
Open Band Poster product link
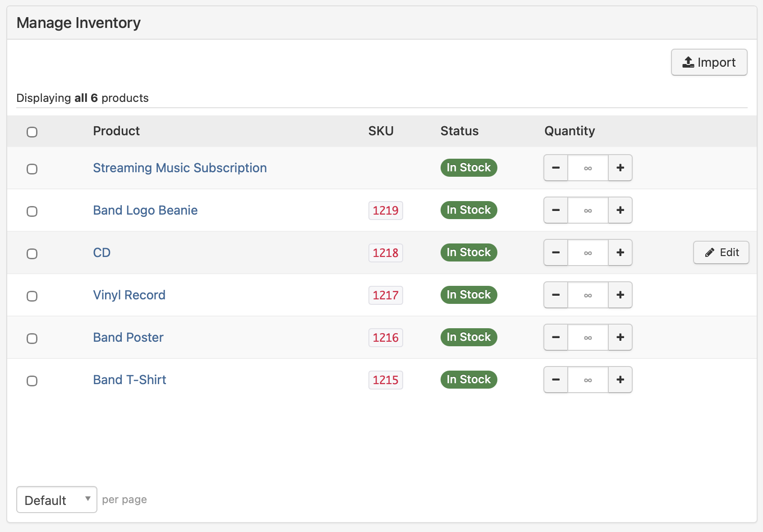[129, 337]
